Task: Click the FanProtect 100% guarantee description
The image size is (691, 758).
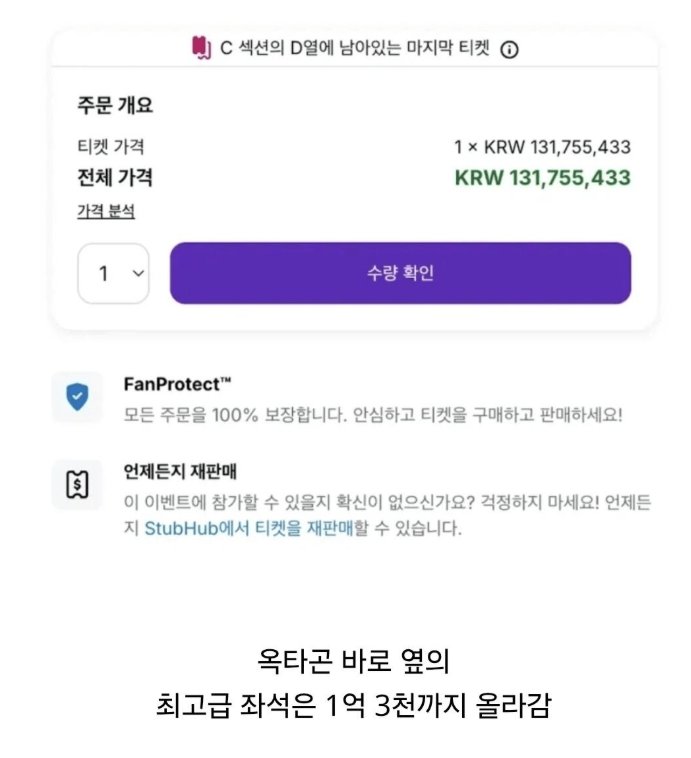Action: pos(373,415)
